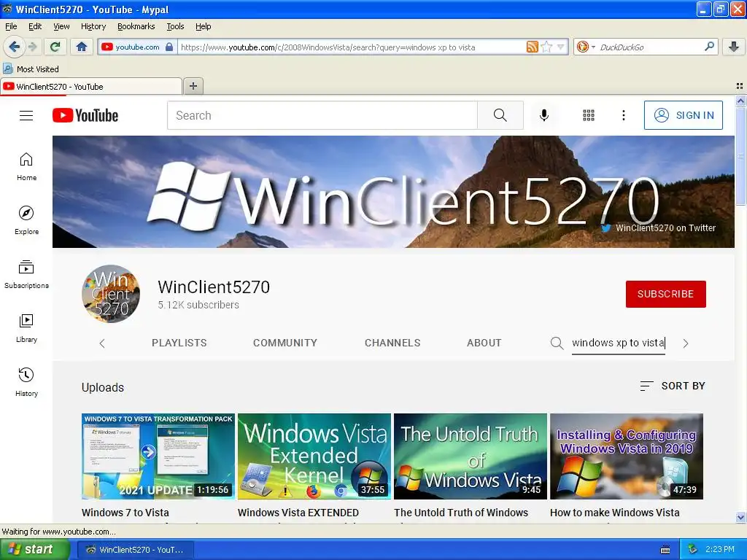Open The Untold Truth of Windows Vista thumbnail
Image resolution: width=747 pixels, height=560 pixels.
[471, 456]
